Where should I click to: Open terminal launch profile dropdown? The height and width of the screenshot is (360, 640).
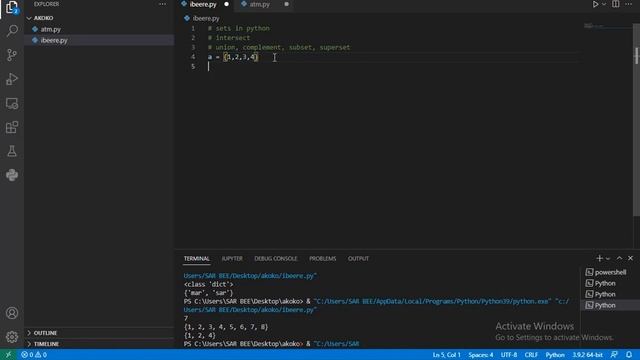[608, 259]
